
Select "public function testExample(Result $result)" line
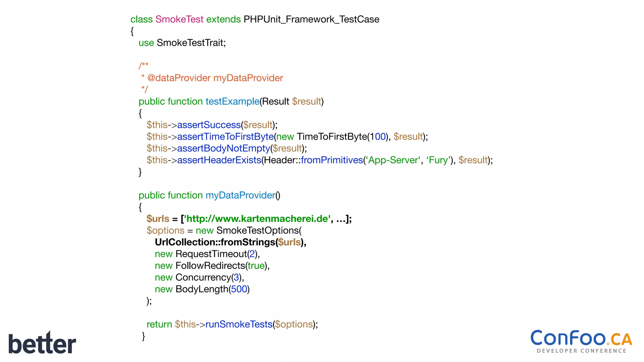coord(231,101)
